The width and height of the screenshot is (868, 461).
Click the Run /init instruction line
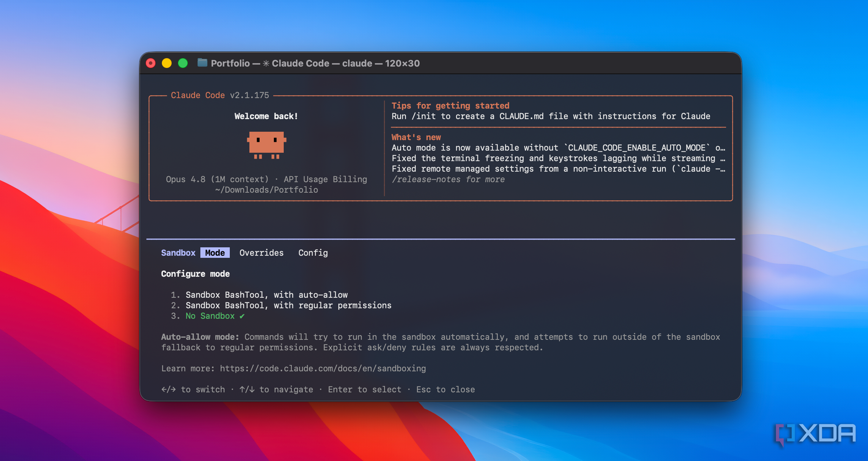551,116
